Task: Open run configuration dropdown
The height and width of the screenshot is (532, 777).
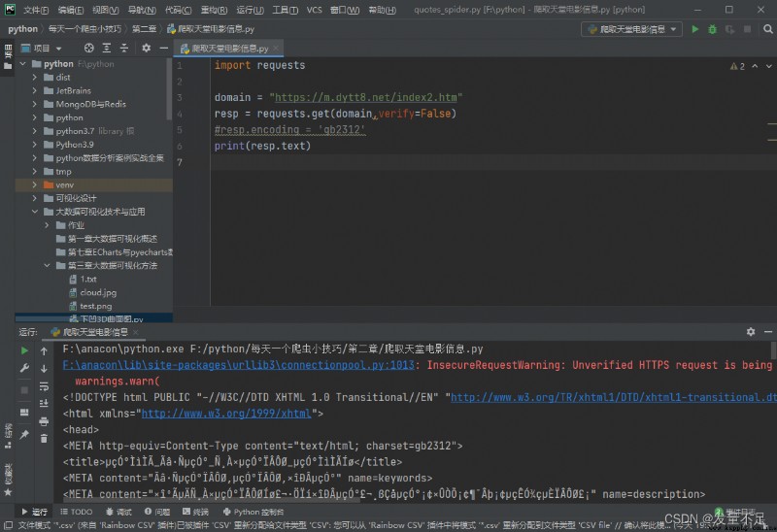Action: [632, 30]
